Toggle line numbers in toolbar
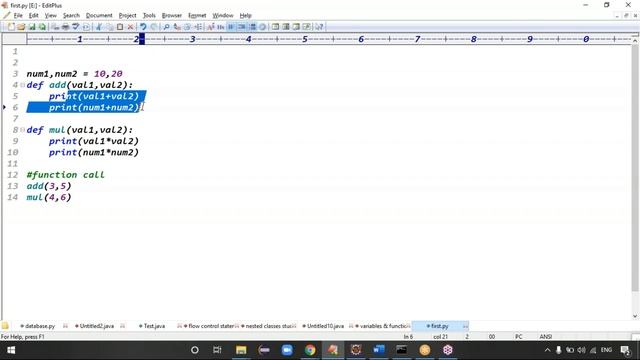 [x=252, y=27]
